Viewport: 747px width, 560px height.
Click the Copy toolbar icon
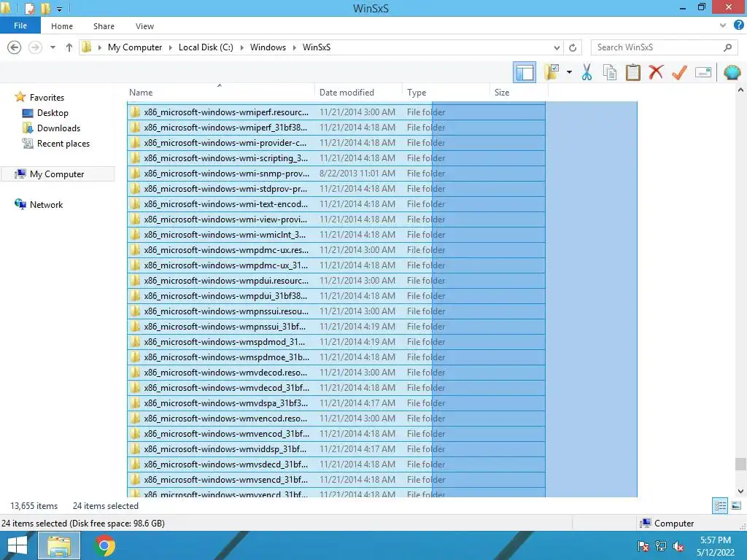[610, 72]
